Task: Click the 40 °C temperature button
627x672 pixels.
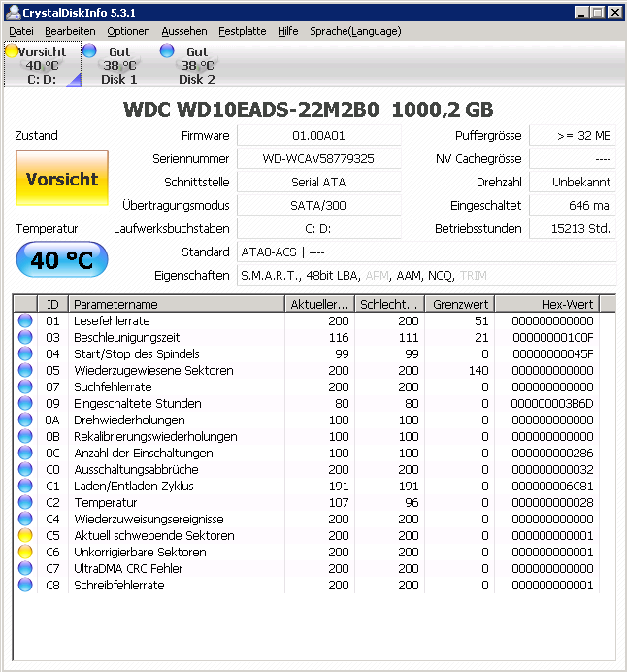Action: (x=62, y=259)
